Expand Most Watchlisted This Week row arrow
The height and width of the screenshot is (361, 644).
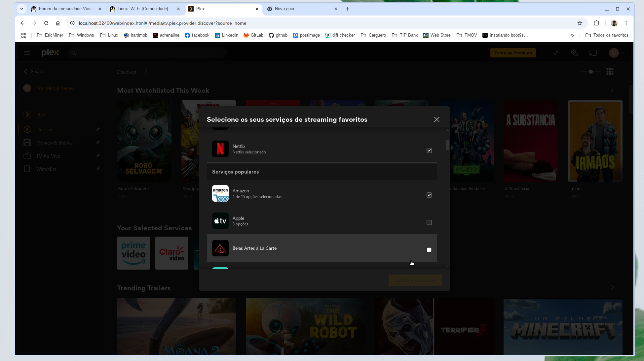coord(612,90)
